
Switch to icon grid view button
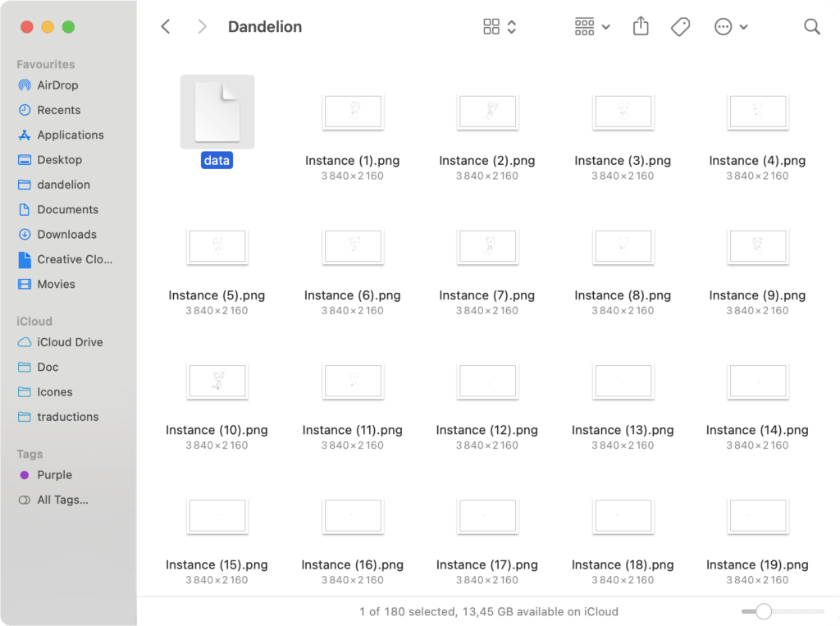click(x=491, y=26)
